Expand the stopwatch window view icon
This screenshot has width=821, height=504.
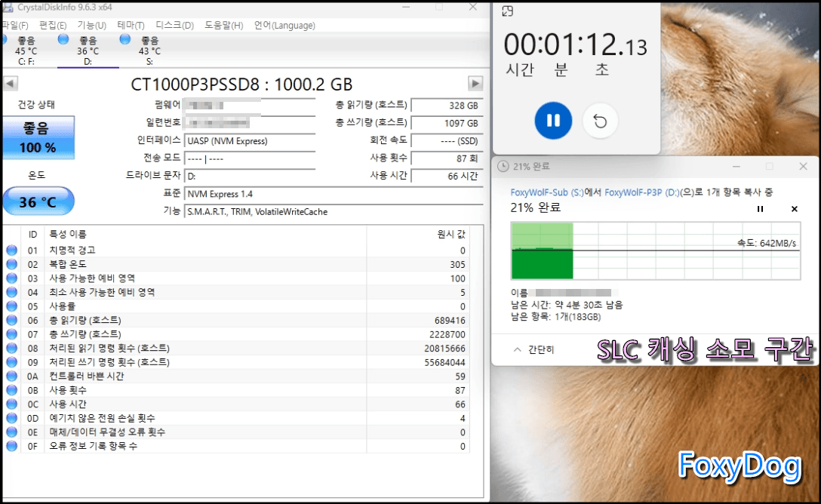tap(507, 11)
